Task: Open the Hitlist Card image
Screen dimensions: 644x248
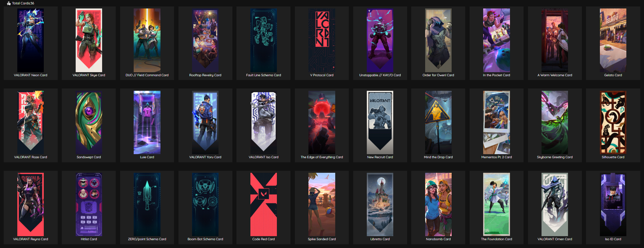Action: 89,204
